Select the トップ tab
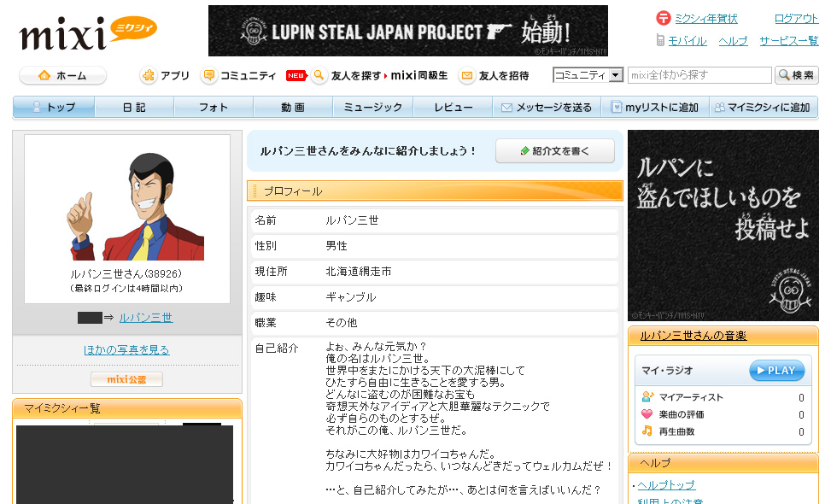 coord(54,107)
